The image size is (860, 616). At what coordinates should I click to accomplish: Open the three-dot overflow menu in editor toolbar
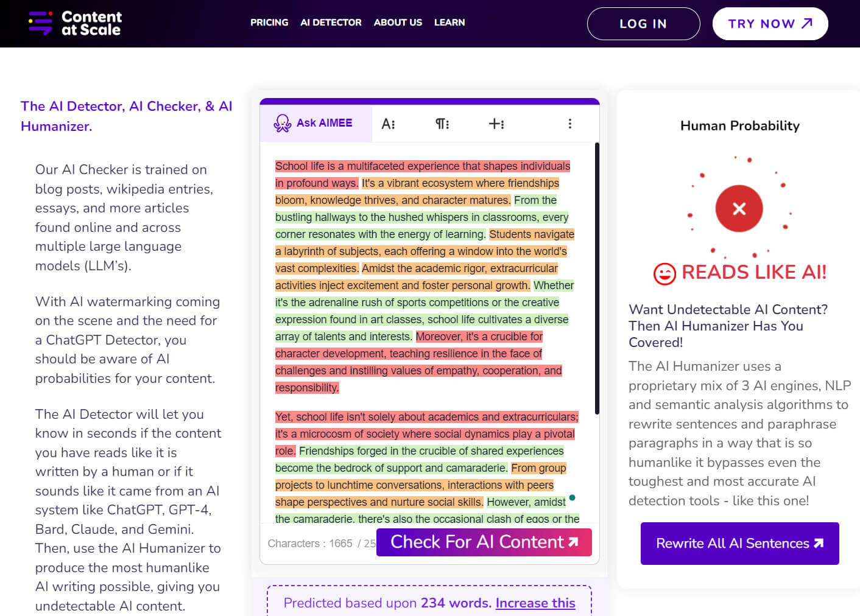570,123
